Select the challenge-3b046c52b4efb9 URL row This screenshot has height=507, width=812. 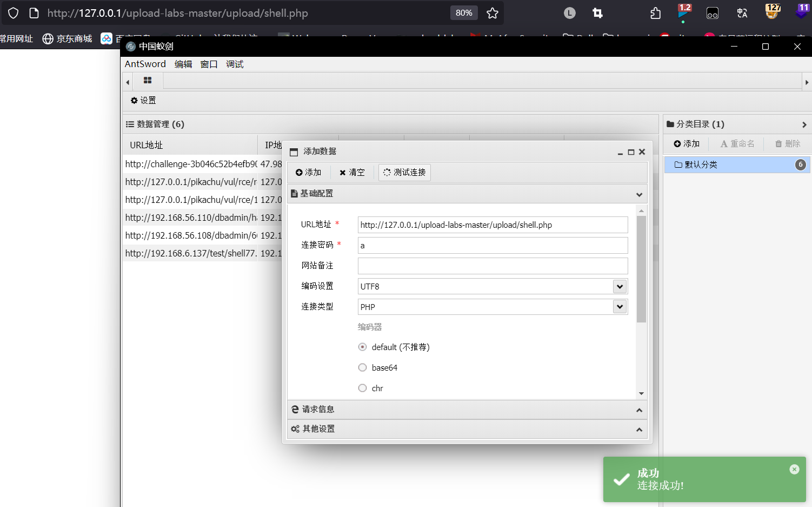[203, 164]
